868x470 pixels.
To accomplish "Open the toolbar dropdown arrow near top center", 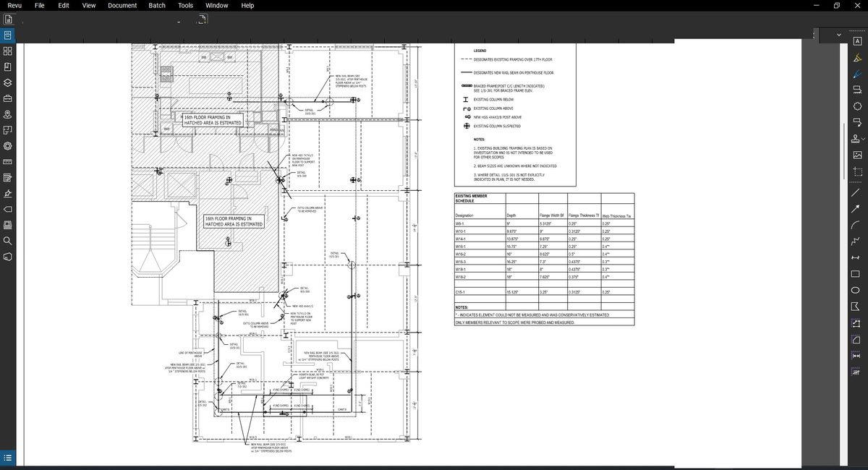I will click(177, 20).
